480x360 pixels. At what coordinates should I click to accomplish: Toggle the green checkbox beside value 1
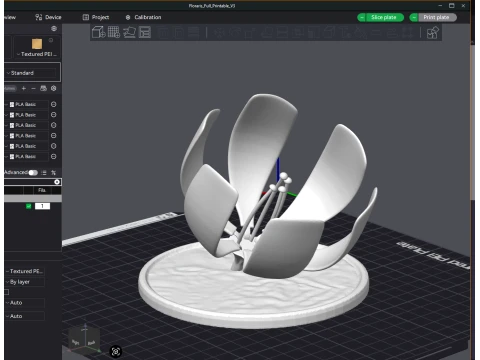[x=29, y=206]
